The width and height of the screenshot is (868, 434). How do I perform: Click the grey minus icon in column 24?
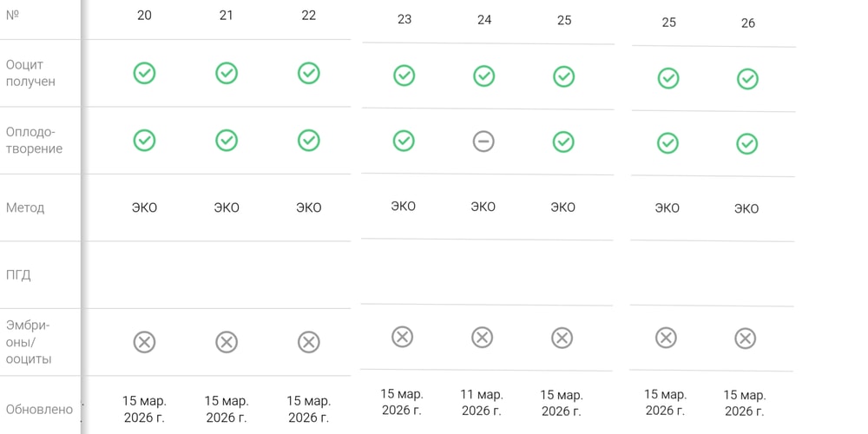[483, 141]
